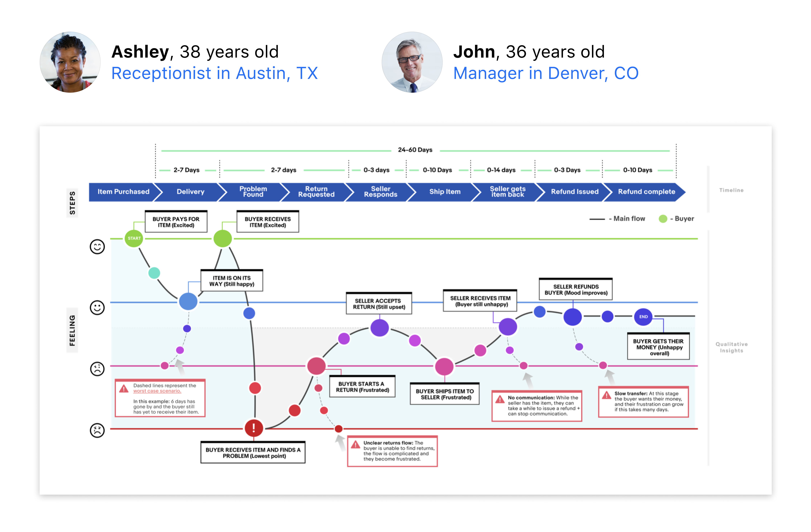Click the slightly happy smiley face icon
811x532 pixels.
(x=97, y=308)
